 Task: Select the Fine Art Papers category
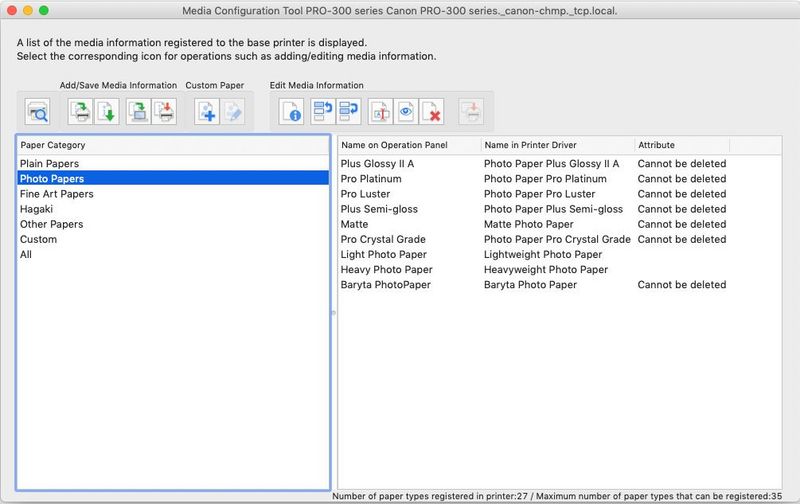pyautogui.click(x=173, y=194)
